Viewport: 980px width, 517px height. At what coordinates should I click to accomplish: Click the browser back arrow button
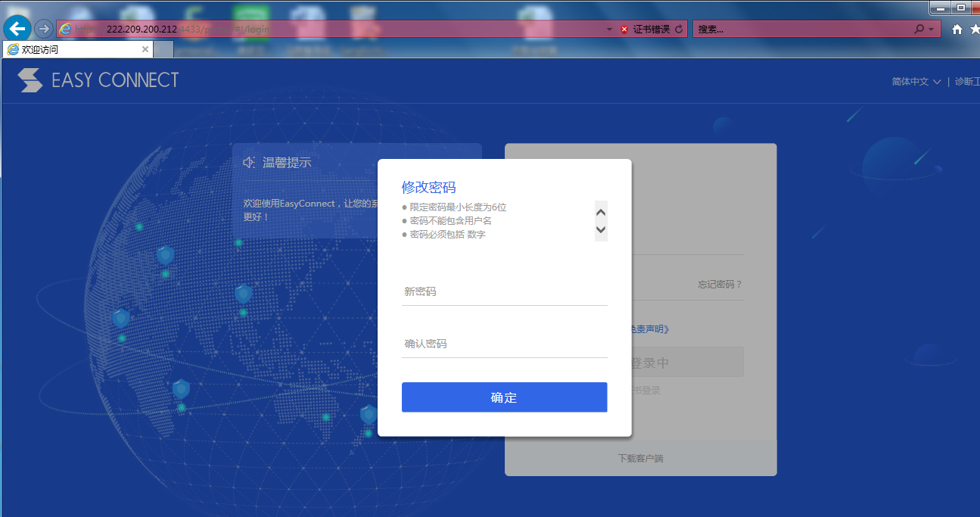point(17,29)
